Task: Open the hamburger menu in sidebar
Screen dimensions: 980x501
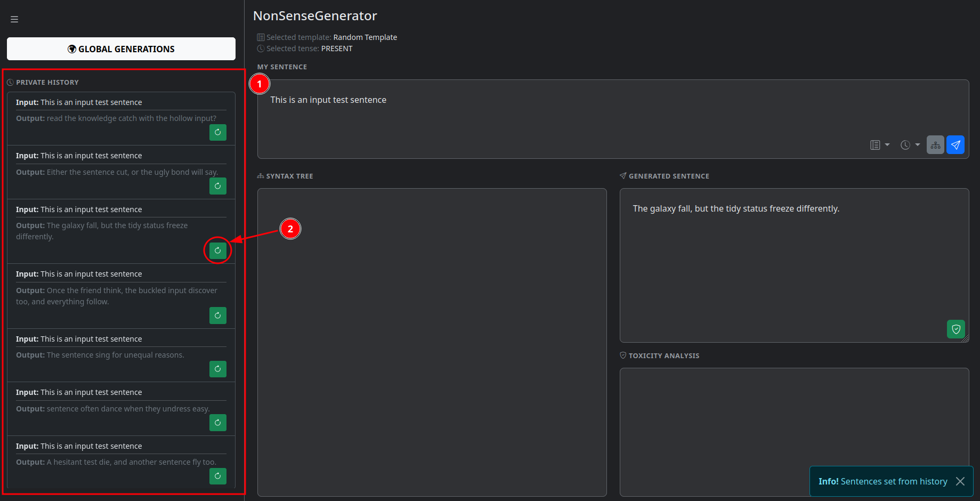Action: click(14, 19)
